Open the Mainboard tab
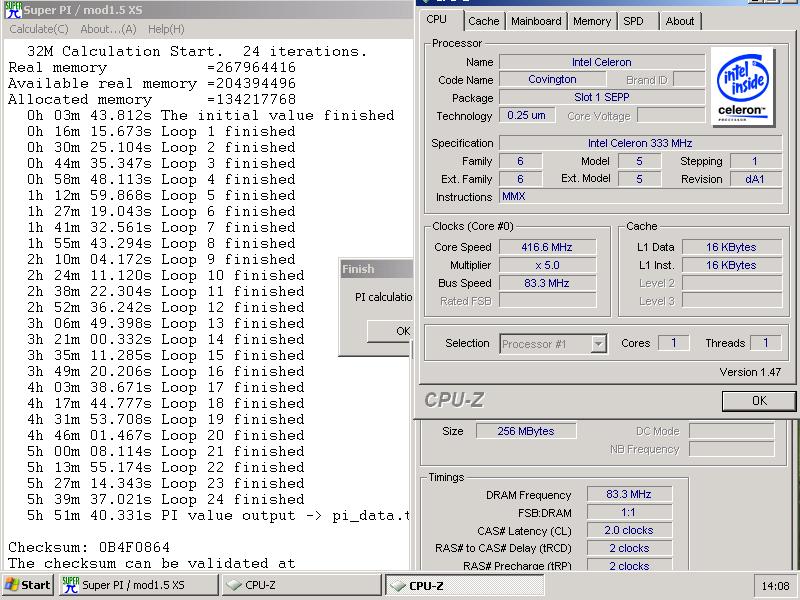800x600 pixels. tap(536, 21)
